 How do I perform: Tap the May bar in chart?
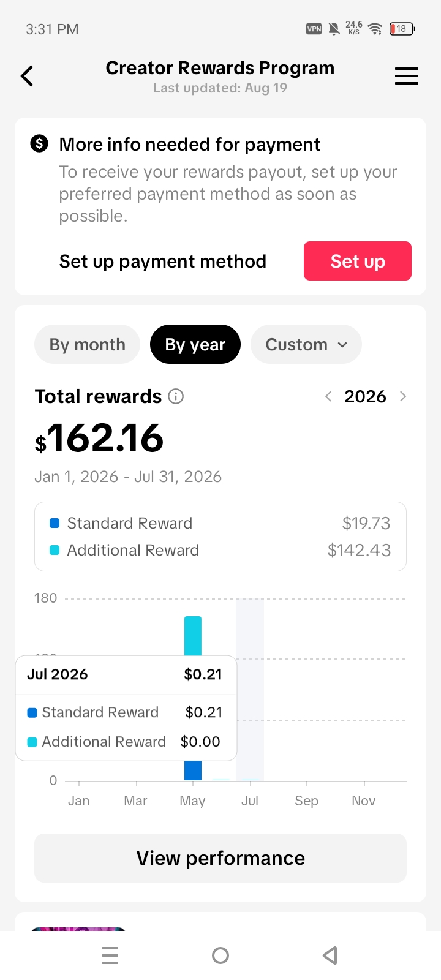(x=193, y=634)
